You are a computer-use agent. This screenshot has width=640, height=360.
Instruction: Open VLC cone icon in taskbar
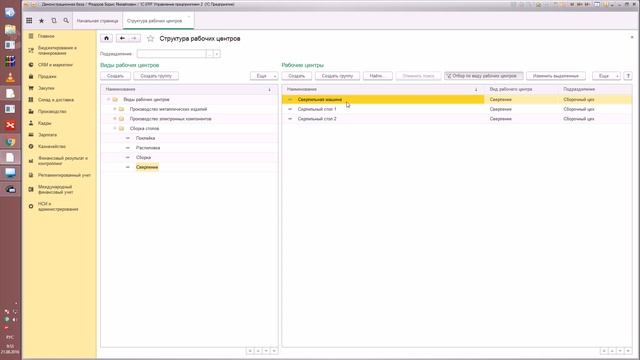pos(10,77)
